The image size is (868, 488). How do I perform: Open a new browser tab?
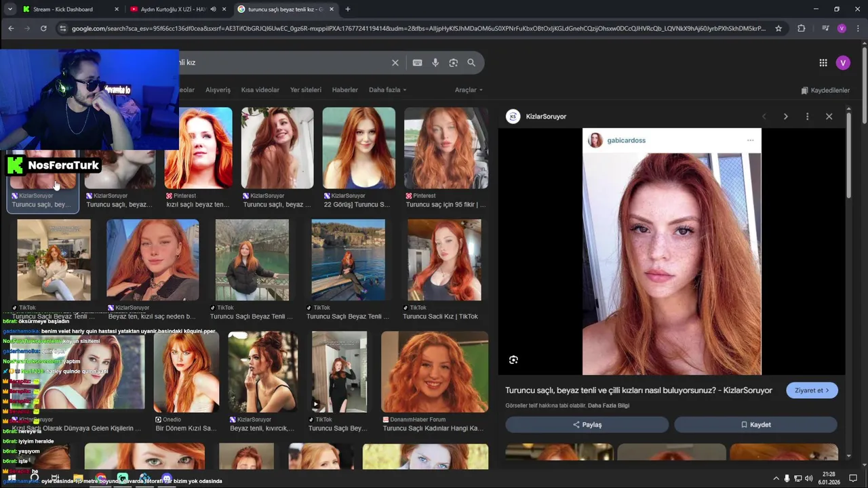tap(348, 9)
